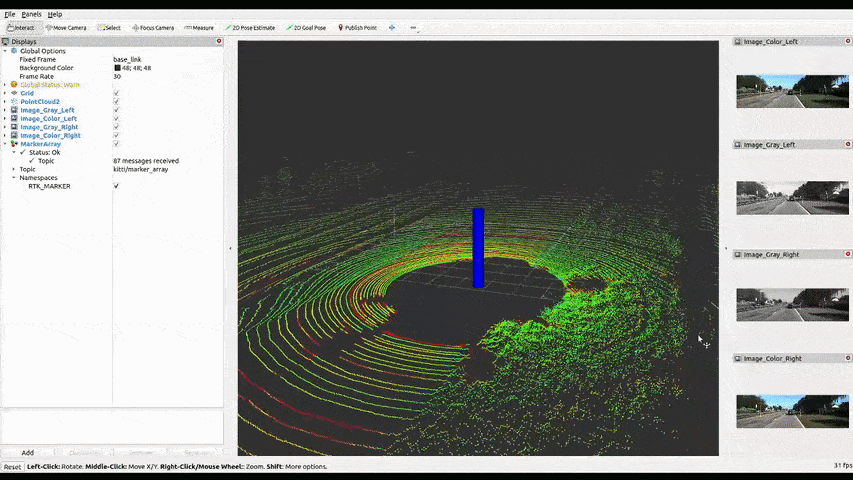Activate the Move Camera tool
The image size is (853, 480).
66,27
